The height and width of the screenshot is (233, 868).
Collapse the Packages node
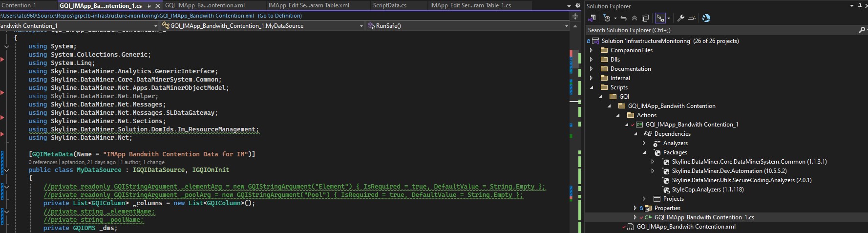click(644, 152)
